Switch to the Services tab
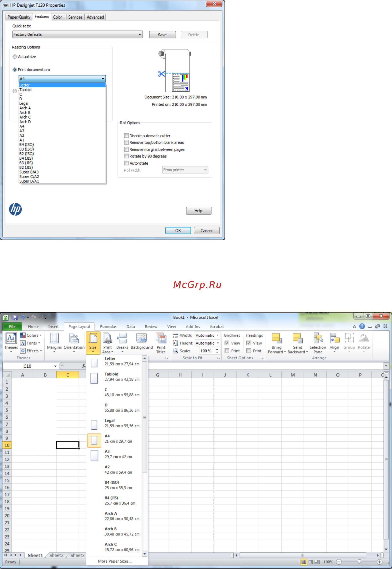 (x=75, y=17)
